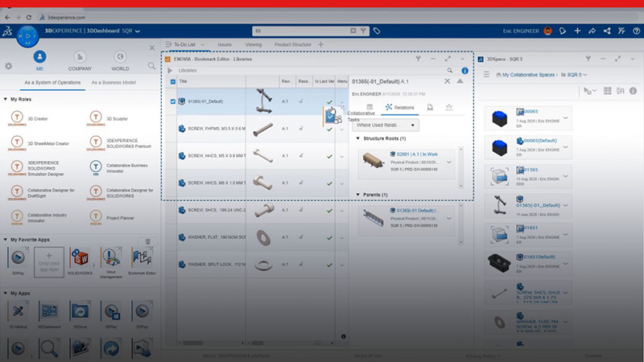Open the SQR 5 breadcrumb dropdown

(585, 75)
